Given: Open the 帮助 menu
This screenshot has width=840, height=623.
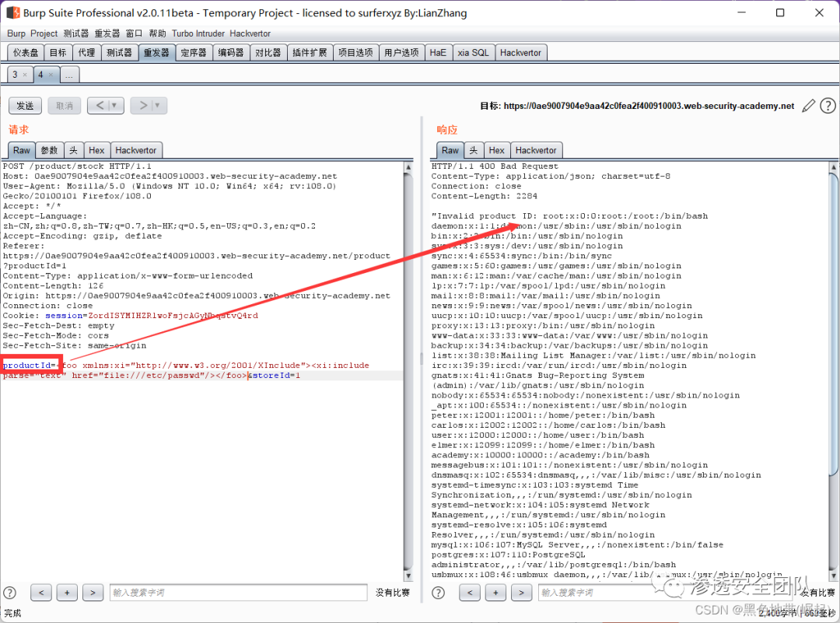Looking at the screenshot, I should coord(157,33).
